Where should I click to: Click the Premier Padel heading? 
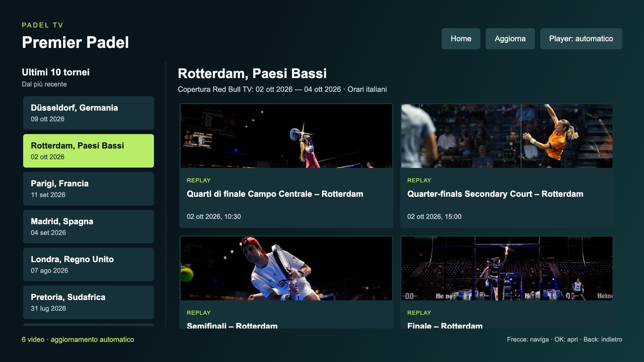(x=75, y=43)
